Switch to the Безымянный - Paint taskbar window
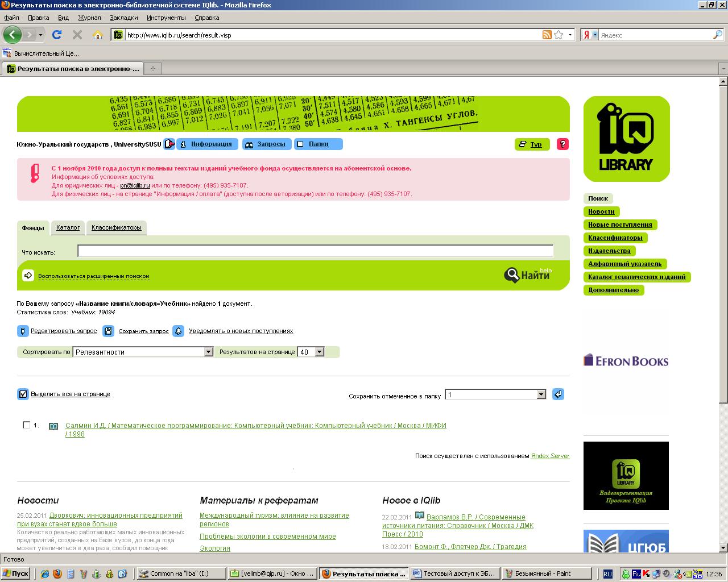728x582 pixels. click(x=547, y=573)
